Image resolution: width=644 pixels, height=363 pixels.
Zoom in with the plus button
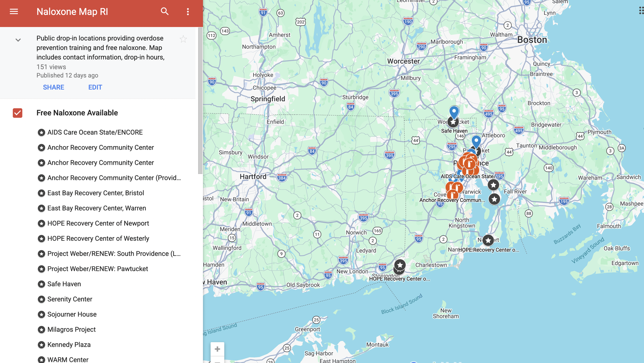tap(217, 349)
